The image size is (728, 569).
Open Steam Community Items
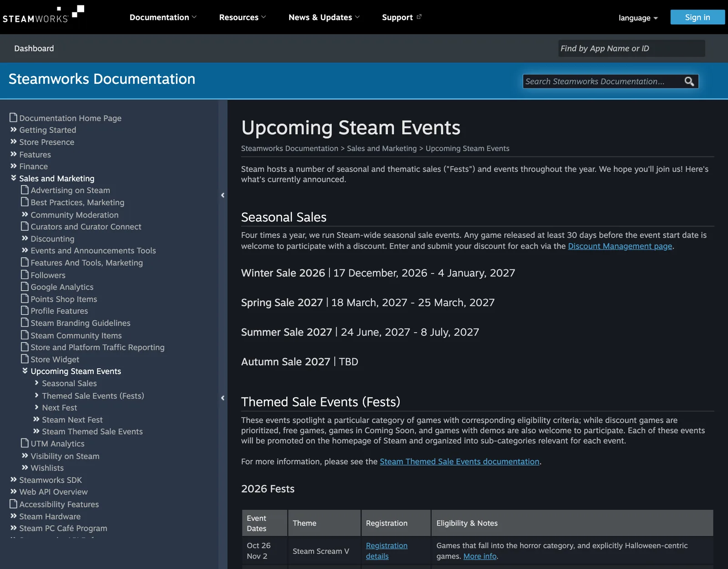point(71,335)
